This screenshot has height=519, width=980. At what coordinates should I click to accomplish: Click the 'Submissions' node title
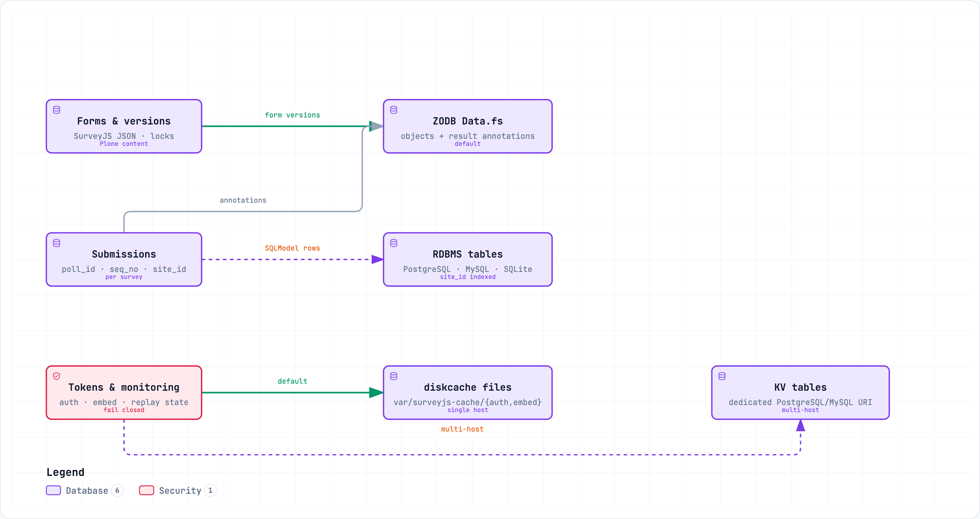click(x=124, y=254)
